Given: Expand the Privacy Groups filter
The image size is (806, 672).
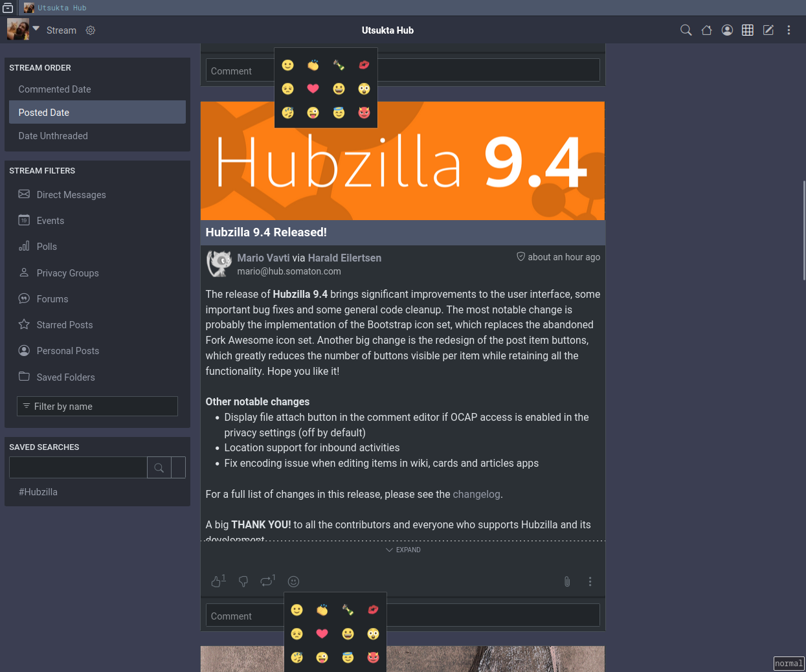Looking at the screenshot, I should coord(97,273).
